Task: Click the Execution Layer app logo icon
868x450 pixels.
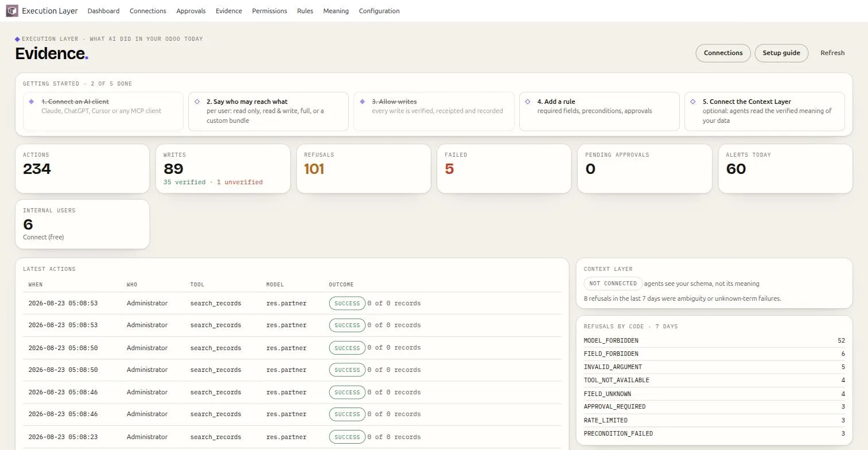Action: (12, 11)
